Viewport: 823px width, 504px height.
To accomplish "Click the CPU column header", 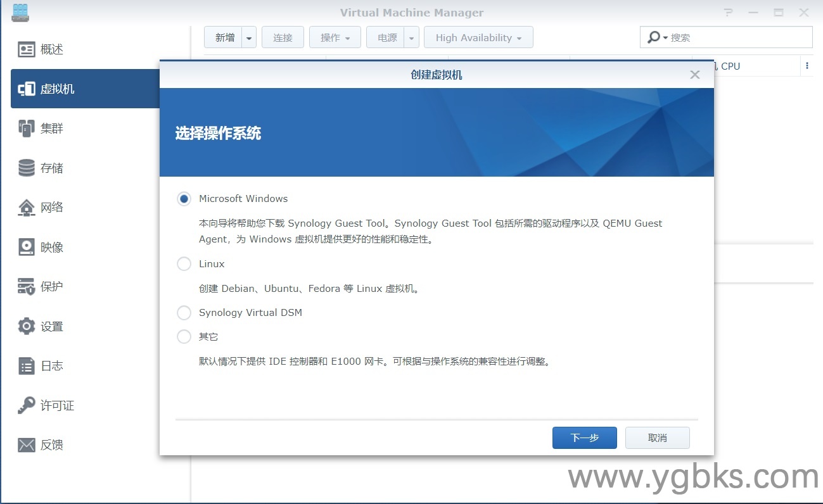I will (730, 66).
